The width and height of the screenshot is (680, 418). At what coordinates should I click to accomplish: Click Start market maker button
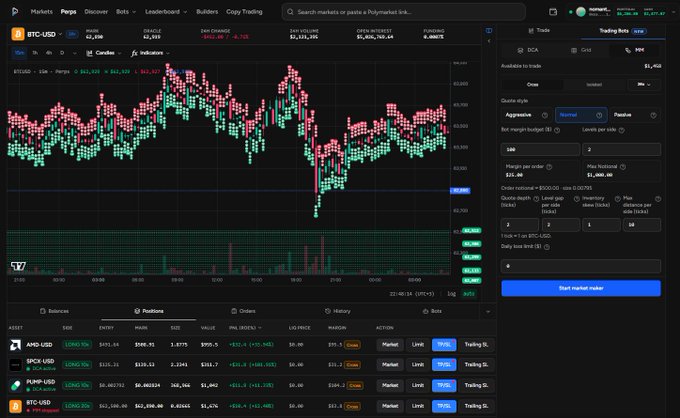(581, 288)
